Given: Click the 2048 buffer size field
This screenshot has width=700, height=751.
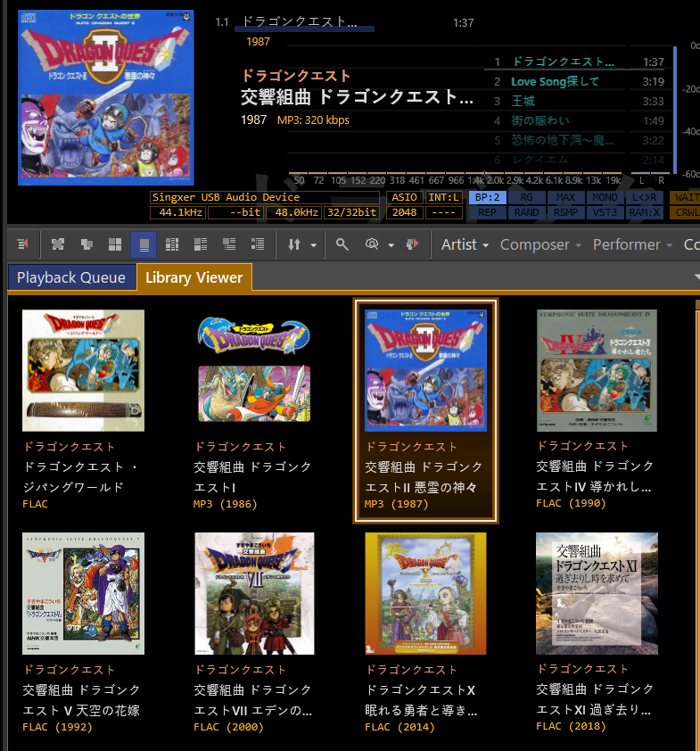Looking at the screenshot, I should (405, 212).
